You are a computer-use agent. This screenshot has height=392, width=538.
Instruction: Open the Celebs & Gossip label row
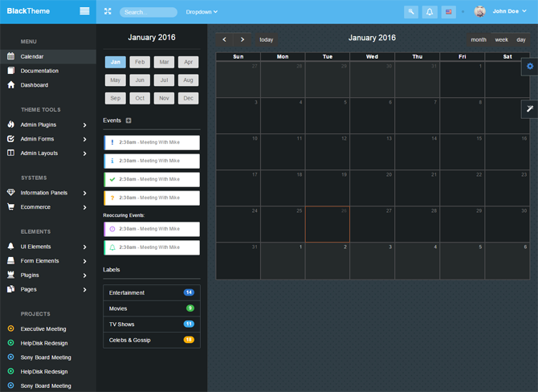[152, 340]
